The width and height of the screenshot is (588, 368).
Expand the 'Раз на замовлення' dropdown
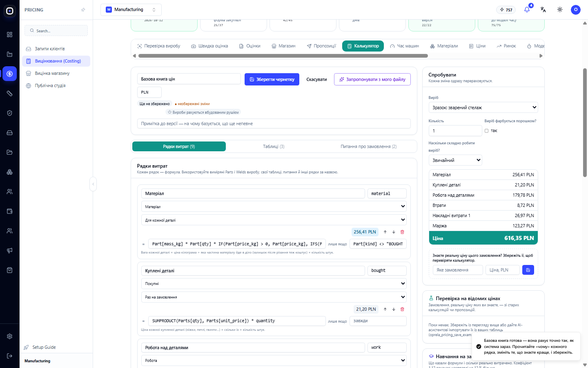[274, 297]
